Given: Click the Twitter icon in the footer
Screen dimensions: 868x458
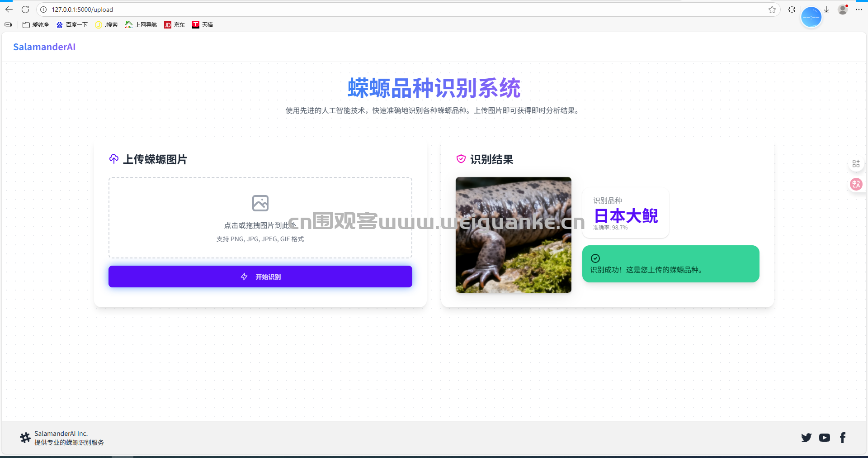Looking at the screenshot, I should [x=806, y=438].
